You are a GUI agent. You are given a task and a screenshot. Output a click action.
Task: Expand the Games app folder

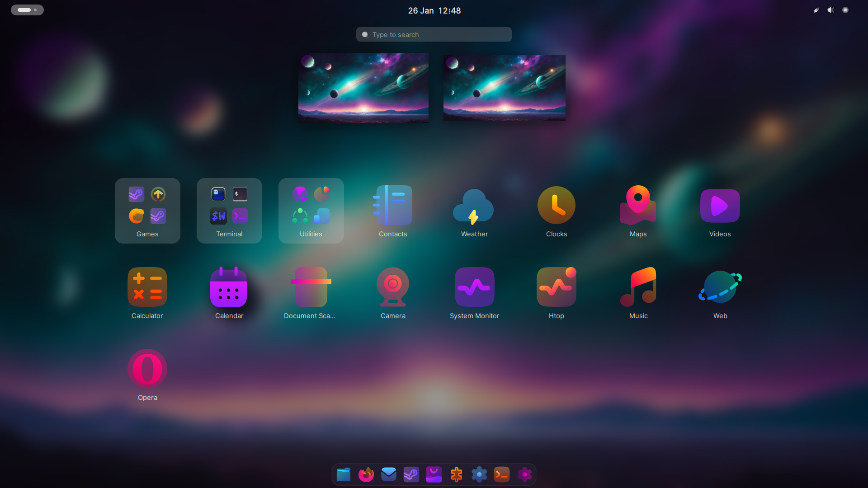click(x=147, y=211)
